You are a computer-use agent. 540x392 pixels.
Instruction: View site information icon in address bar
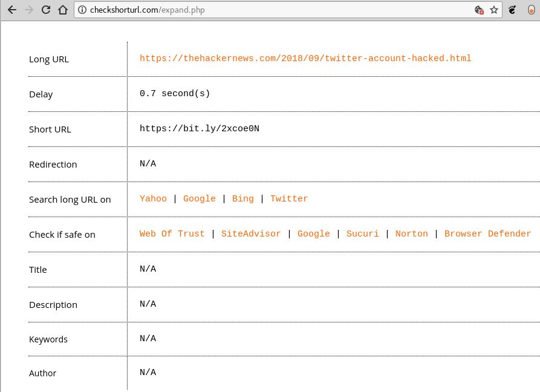coord(83,10)
